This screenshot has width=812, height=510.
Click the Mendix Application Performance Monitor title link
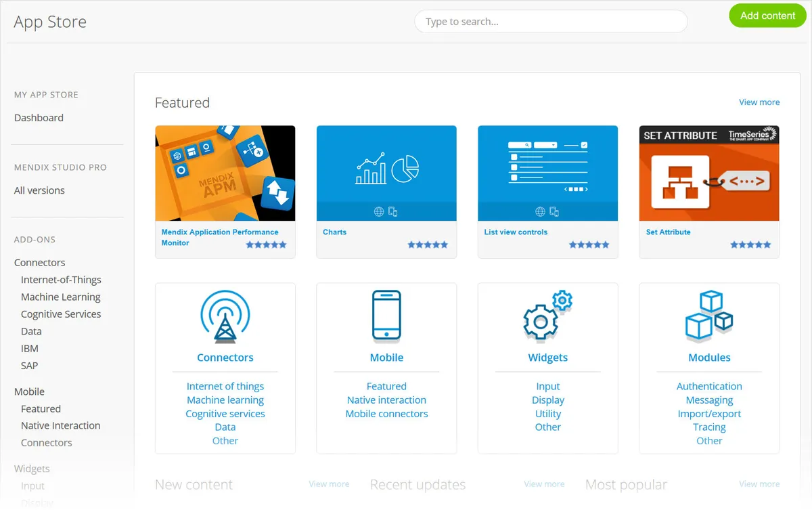220,237
